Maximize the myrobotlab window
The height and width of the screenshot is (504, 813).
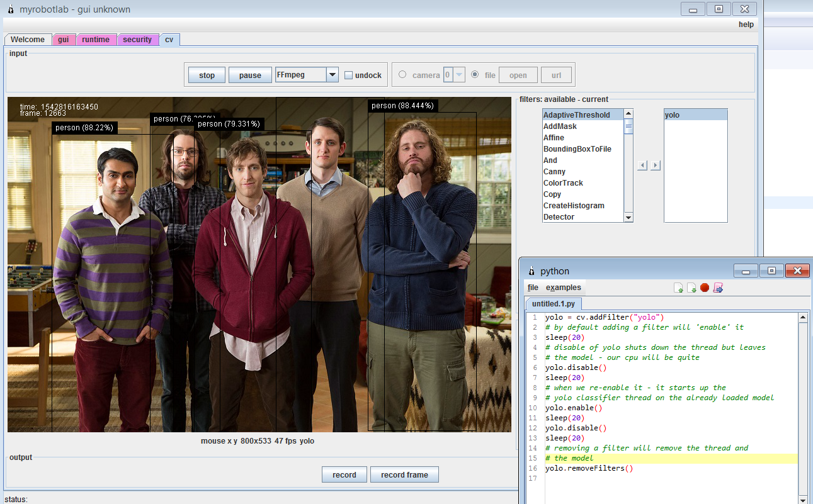719,9
